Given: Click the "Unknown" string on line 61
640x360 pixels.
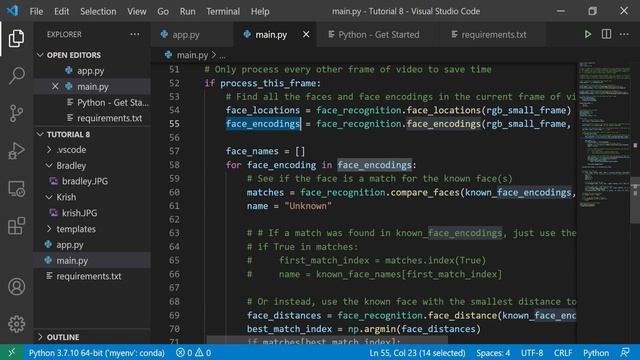Looking at the screenshot, I should [x=308, y=206].
